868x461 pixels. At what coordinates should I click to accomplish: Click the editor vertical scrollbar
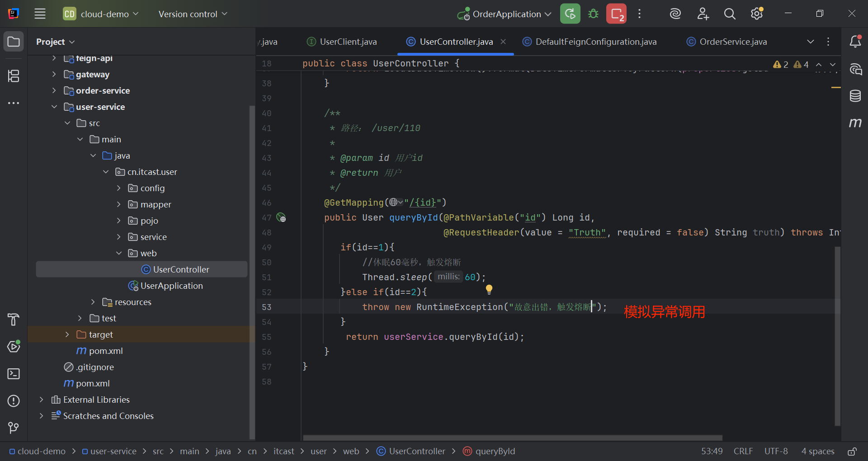coord(837,336)
